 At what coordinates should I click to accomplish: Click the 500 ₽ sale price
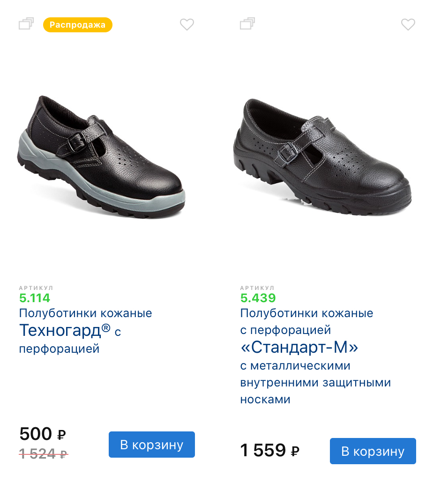point(43,434)
